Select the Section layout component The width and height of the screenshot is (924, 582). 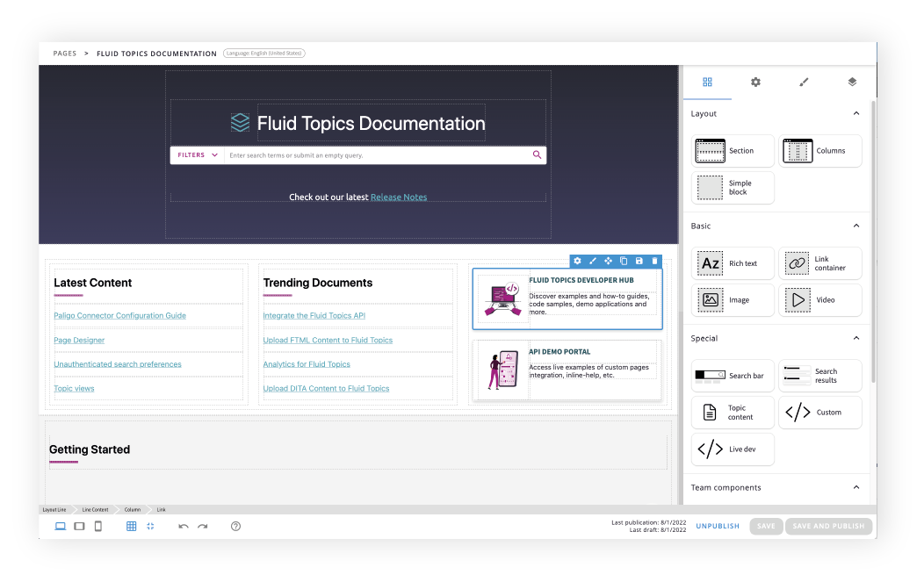[x=733, y=151]
